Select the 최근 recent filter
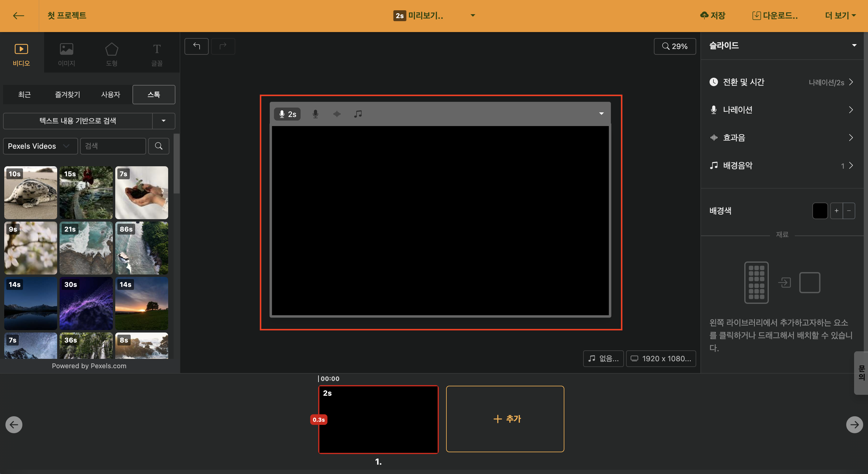 coord(24,95)
